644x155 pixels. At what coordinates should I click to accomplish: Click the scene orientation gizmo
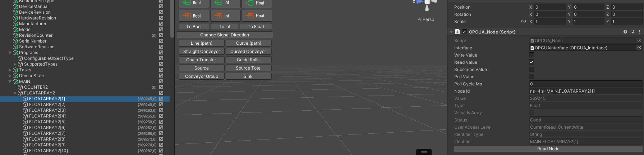427,4
